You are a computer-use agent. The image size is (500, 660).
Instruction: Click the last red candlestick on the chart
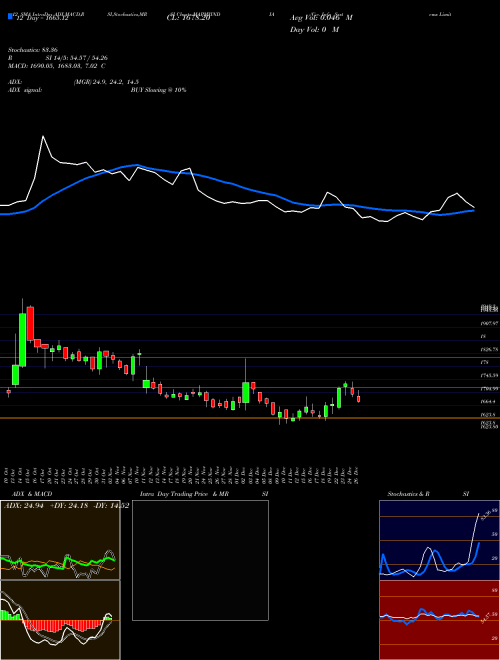tap(359, 399)
